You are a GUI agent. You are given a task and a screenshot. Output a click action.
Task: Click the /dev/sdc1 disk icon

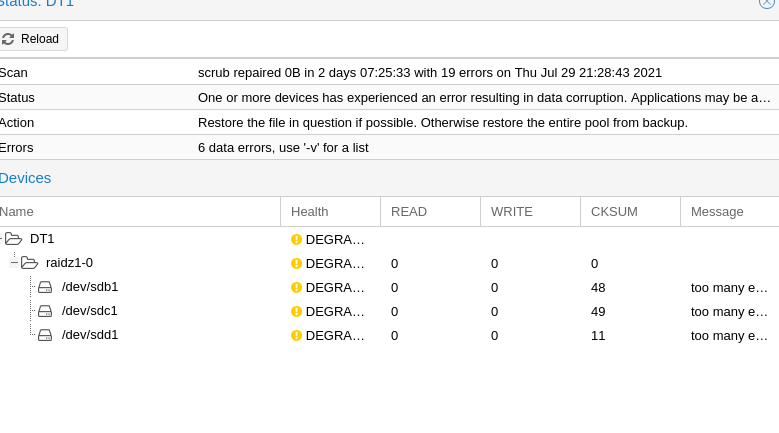pyautogui.click(x=45, y=311)
